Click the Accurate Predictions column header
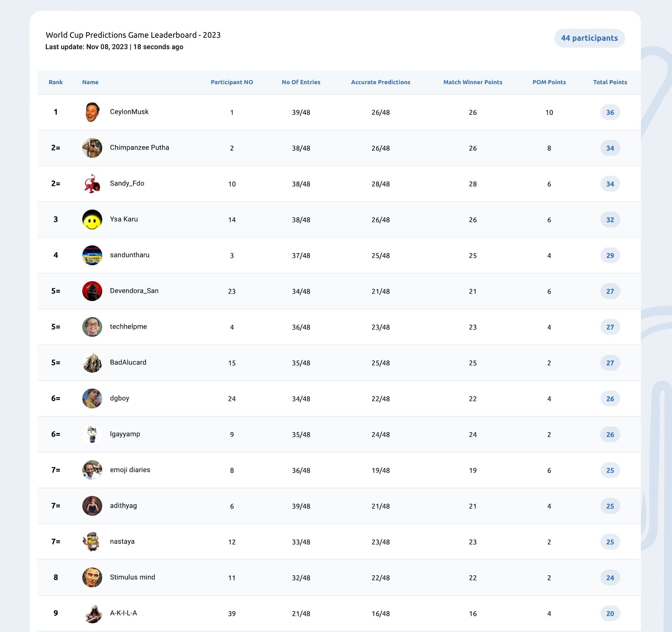This screenshot has height=632, width=672. 380,82
